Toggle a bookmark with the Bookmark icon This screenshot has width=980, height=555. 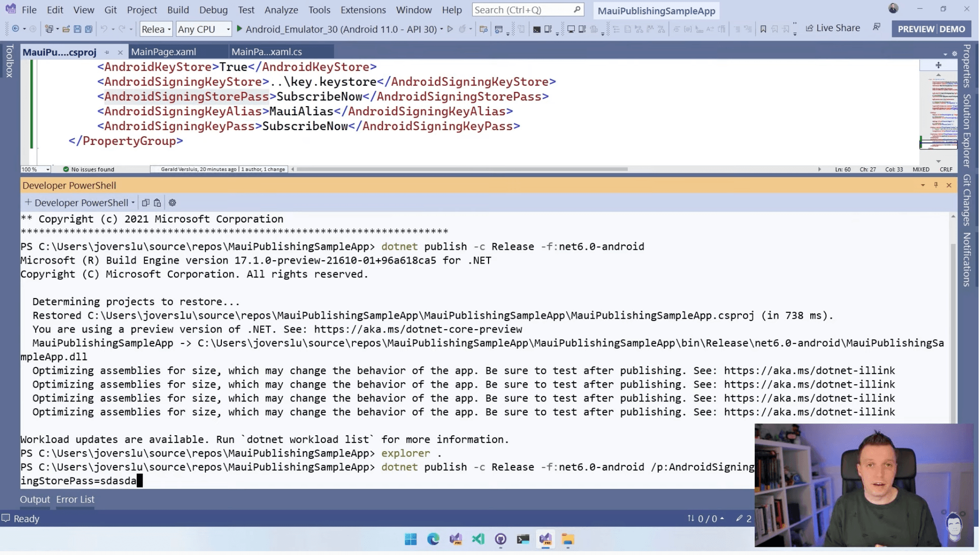point(763,29)
